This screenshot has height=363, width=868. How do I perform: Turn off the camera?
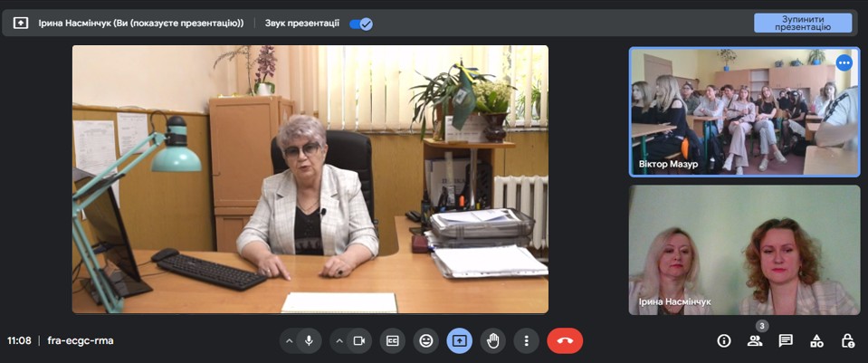tap(359, 341)
